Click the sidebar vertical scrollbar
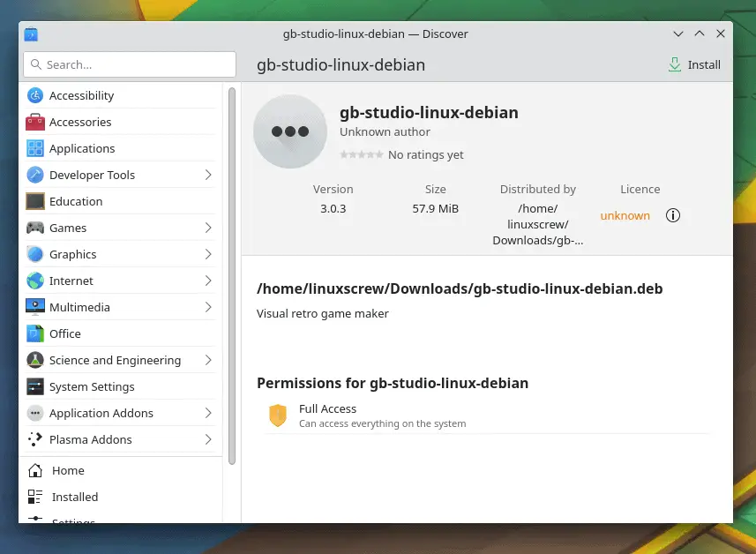Image resolution: width=756 pixels, height=554 pixels. tap(232, 276)
